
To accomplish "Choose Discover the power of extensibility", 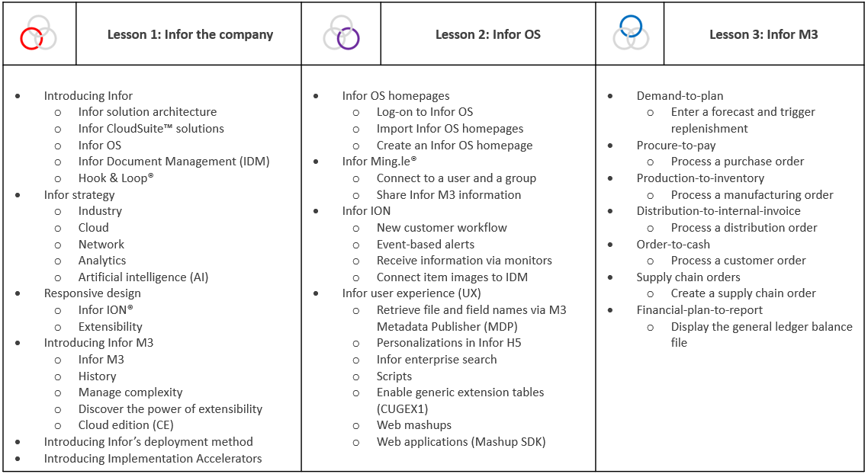I will tap(170, 408).
